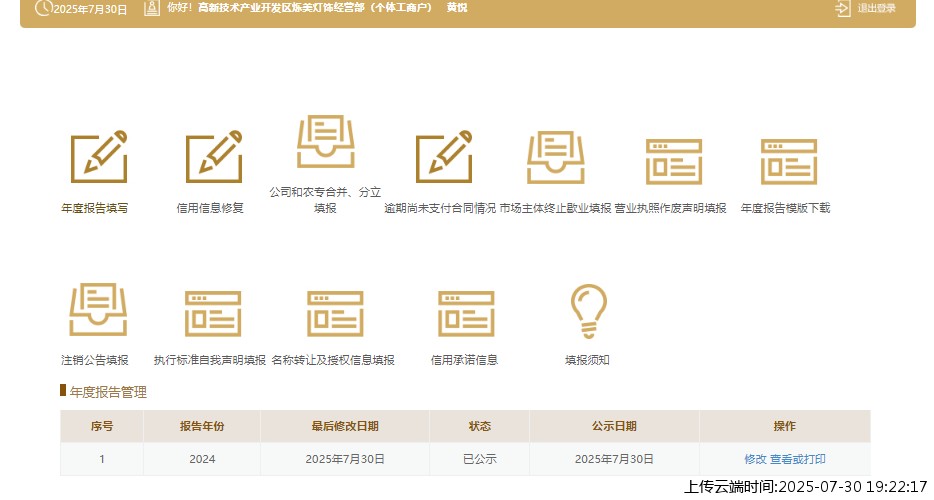The image size is (934, 500).
Task: Open the 执行标准自我声明填报 form icon
Action: pos(213,313)
